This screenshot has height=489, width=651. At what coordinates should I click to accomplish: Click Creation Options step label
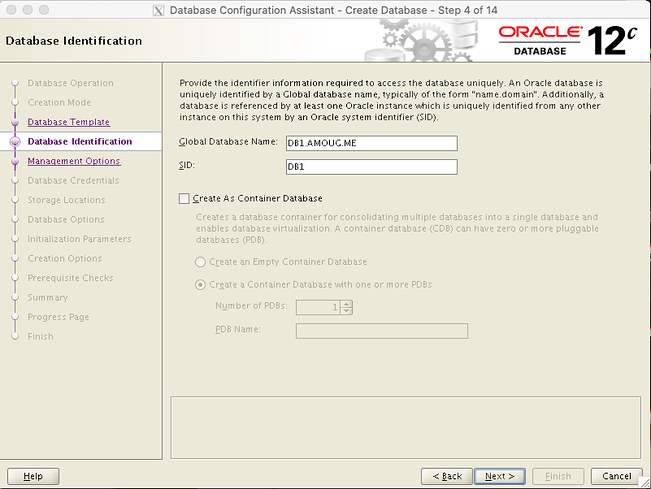coord(64,259)
